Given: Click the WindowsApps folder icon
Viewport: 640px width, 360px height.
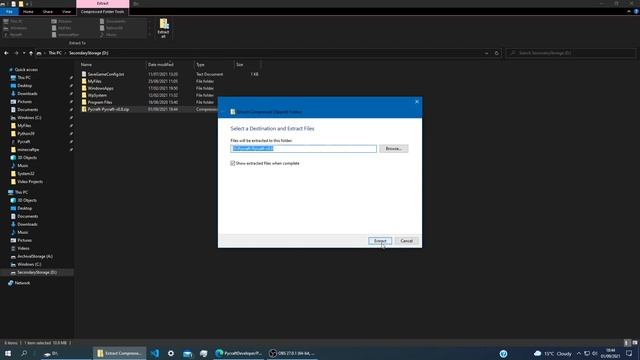Looking at the screenshot, I should coord(84,88).
